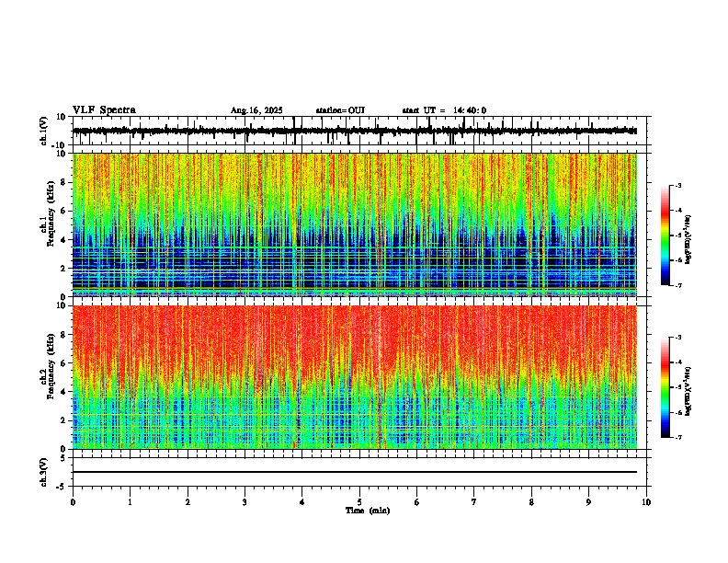Click the time axis tick label "2"
The height and width of the screenshot is (563, 728).
coord(188,502)
